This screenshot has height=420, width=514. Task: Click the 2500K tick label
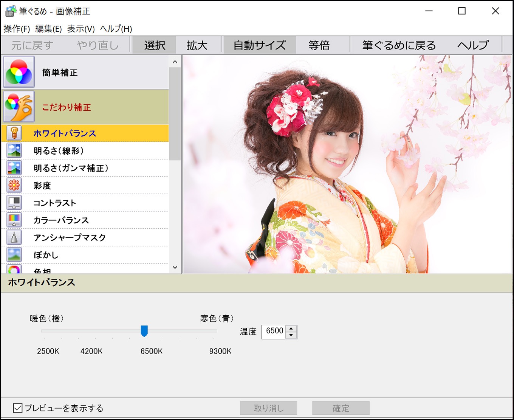48,351
